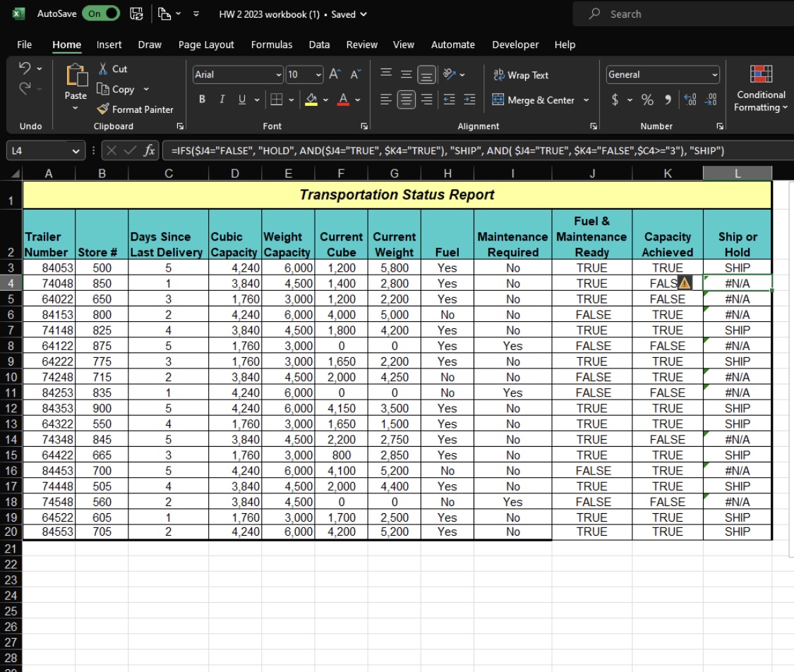Click the Percent Style icon
The width and height of the screenshot is (794, 672).
coord(647,100)
